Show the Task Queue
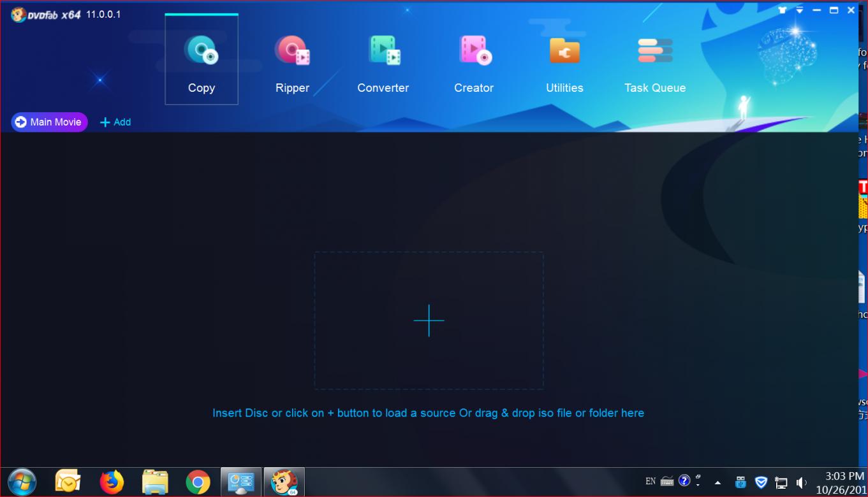Screen dimensions: 868x497 coord(655,64)
